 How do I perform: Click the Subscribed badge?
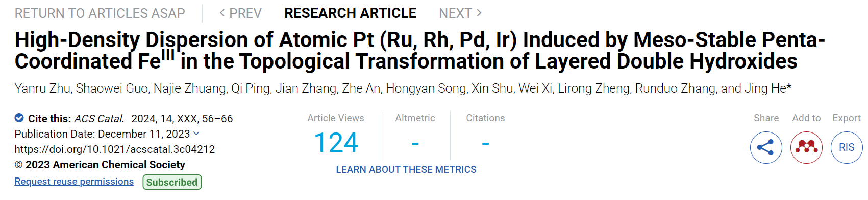click(x=172, y=182)
